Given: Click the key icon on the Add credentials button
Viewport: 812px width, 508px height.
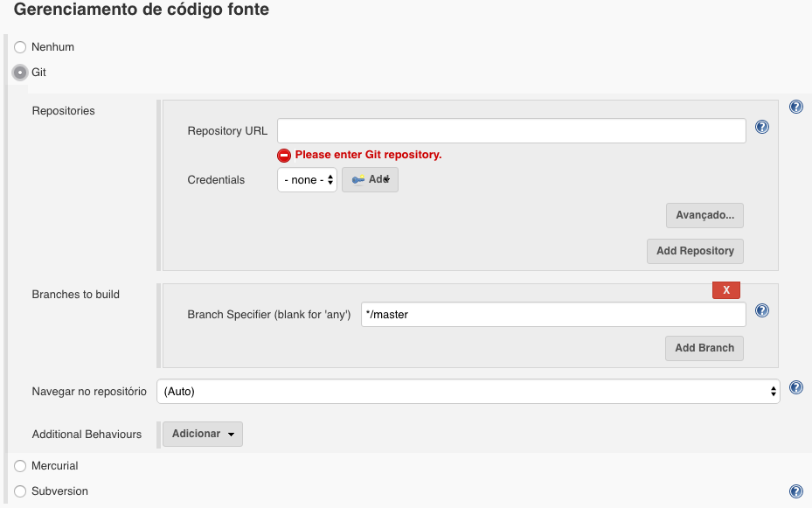Looking at the screenshot, I should [357, 180].
